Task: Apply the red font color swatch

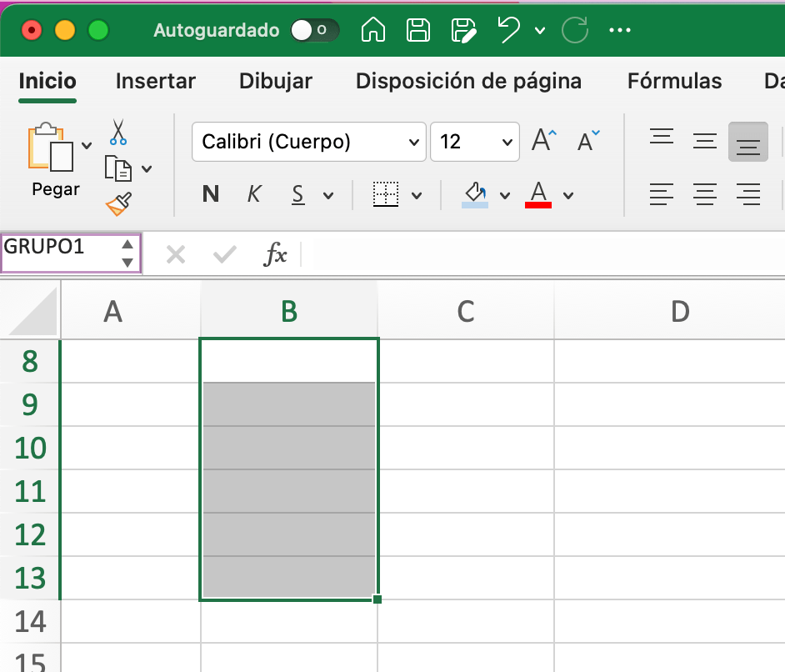Action: (x=538, y=195)
